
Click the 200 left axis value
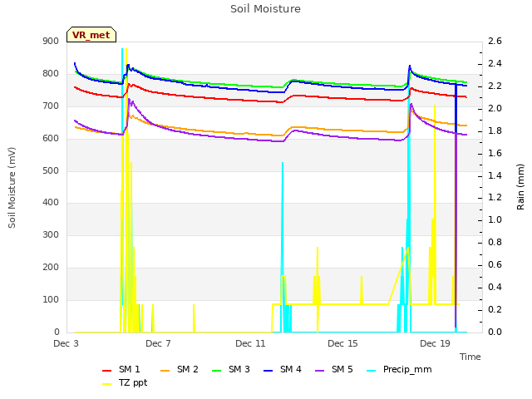pos(51,268)
